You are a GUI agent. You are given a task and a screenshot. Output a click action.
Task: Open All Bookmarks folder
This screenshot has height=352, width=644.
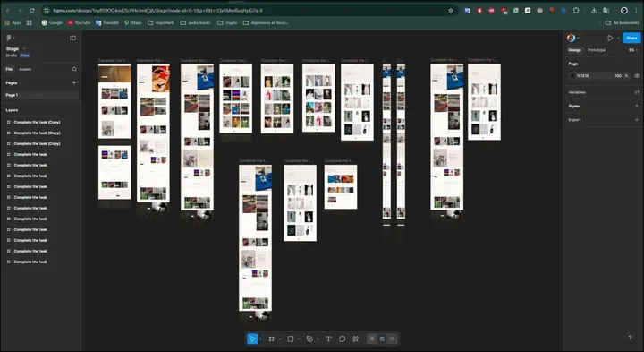(623, 22)
